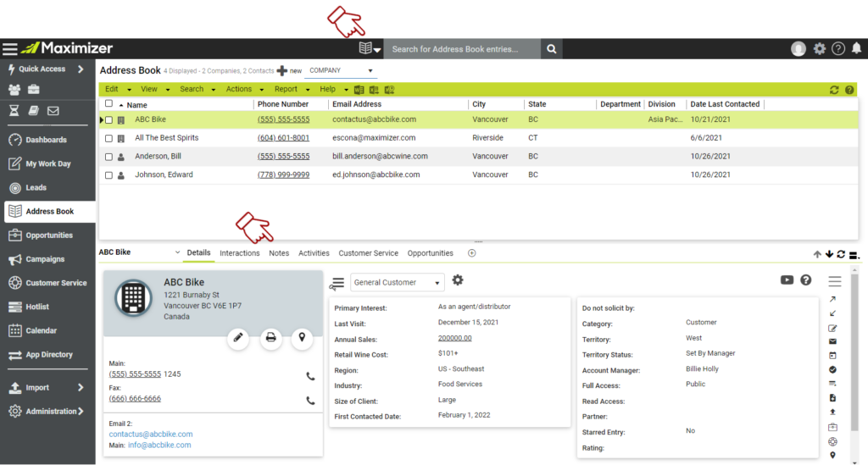Click the magnifier search button
The height and width of the screenshot is (465, 868).
(552, 49)
